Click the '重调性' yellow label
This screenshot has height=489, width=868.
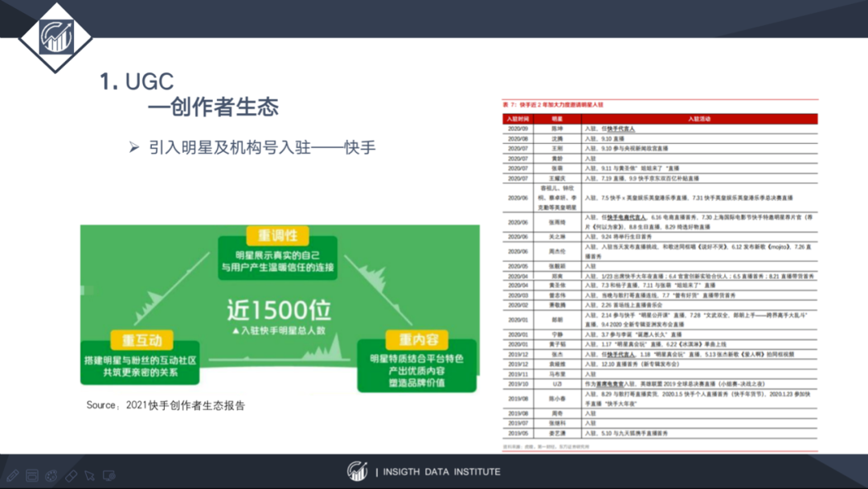pyautogui.click(x=278, y=236)
